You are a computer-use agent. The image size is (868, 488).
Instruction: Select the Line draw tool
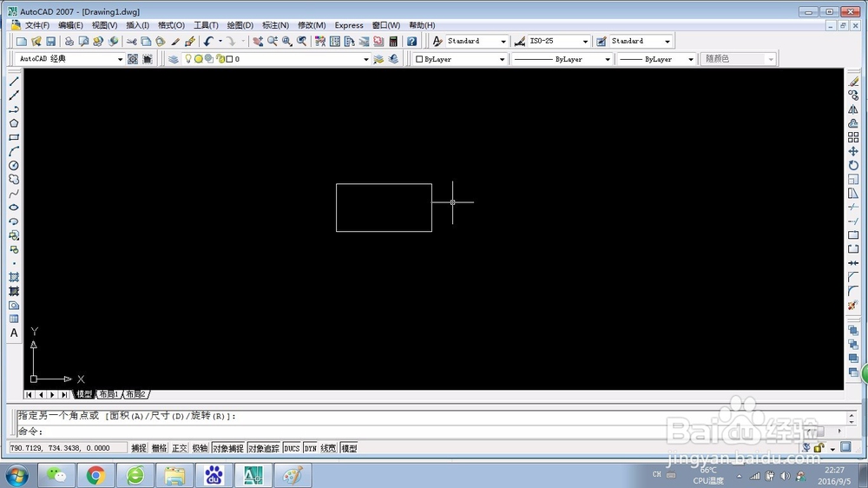tap(14, 82)
